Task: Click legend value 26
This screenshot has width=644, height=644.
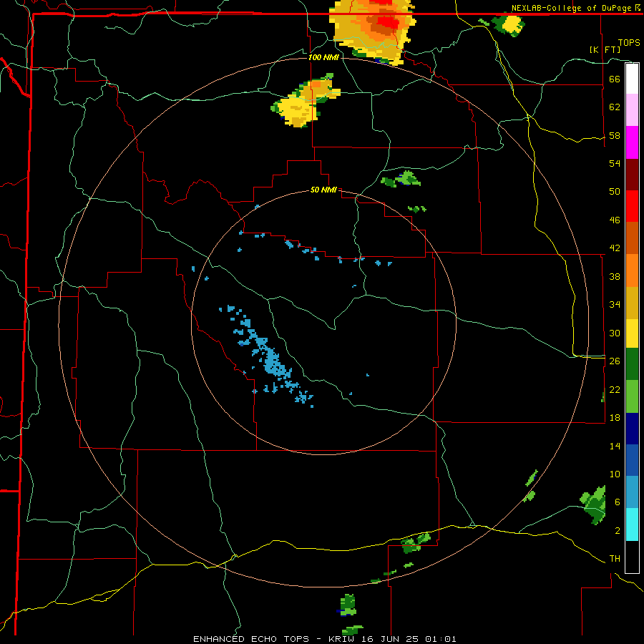Action: click(x=615, y=361)
